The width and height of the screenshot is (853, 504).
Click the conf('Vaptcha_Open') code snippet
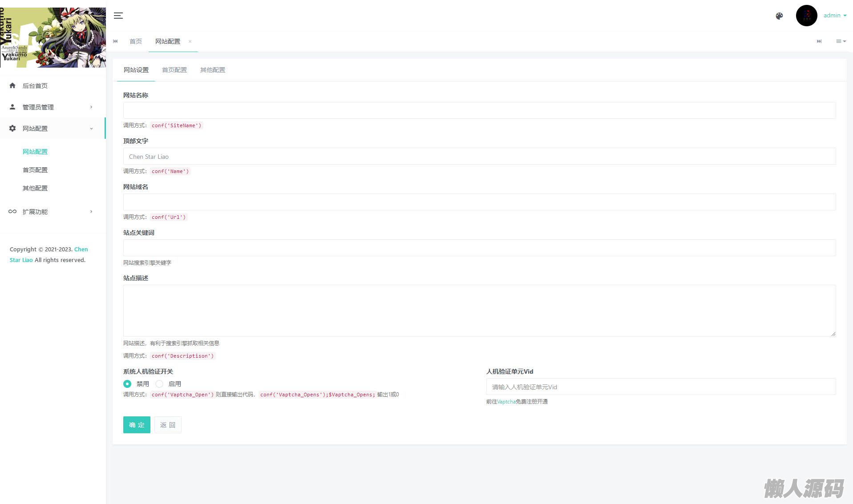coord(182,395)
